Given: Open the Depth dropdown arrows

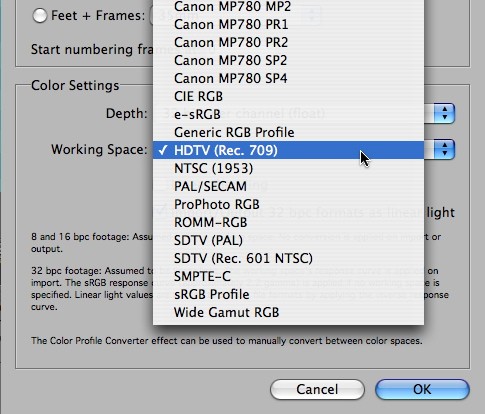Looking at the screenshot, I should [x=444, y=114].
